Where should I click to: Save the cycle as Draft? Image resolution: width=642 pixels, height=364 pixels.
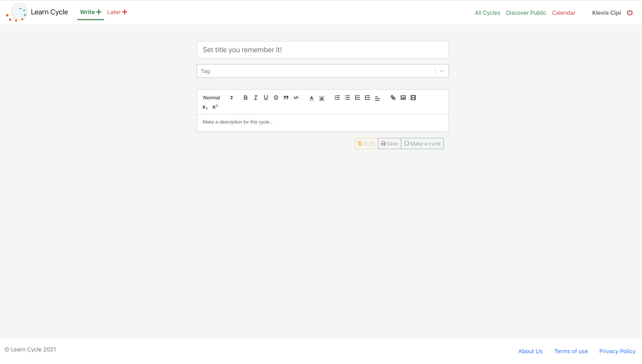tap(366, 143)
